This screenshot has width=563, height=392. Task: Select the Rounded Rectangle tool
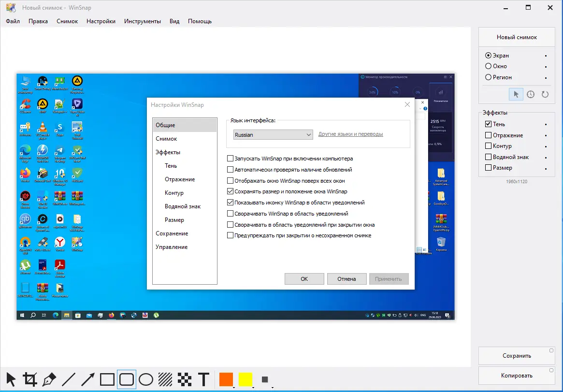coord(127,379)
